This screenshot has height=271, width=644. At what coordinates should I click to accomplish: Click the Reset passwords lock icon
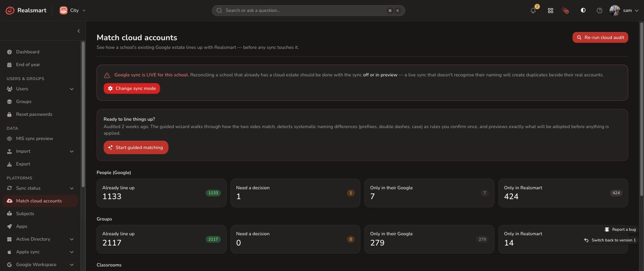tap(9, 114)
